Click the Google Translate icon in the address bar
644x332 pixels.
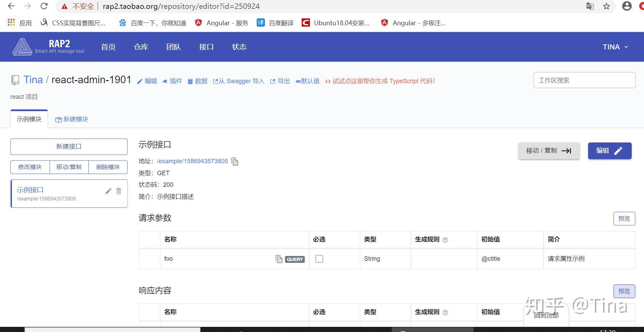point(590,6)
